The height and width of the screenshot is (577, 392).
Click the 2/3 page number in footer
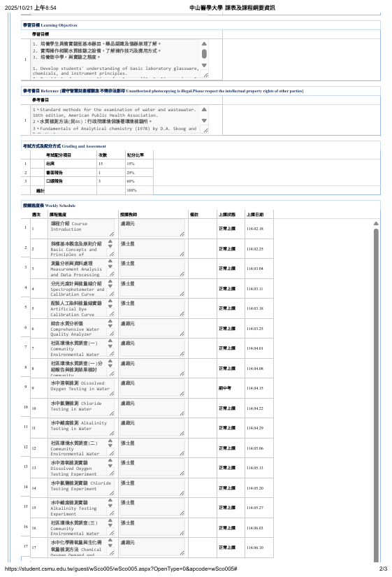point(383,569)
